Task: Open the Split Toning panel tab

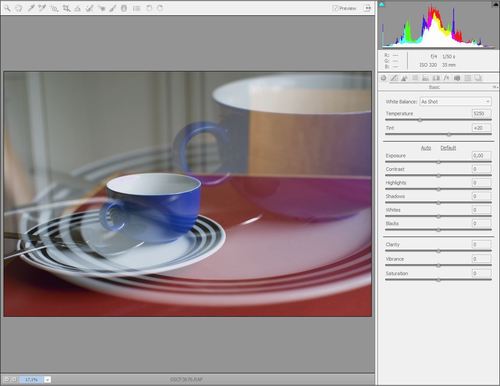Action: point(425,78)
